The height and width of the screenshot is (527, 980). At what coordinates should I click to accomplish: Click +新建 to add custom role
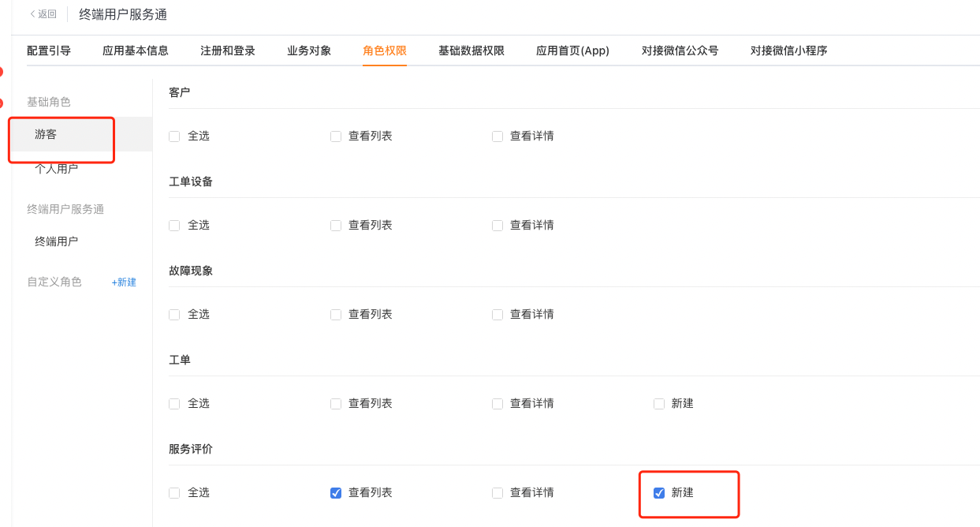coord(124,282)
